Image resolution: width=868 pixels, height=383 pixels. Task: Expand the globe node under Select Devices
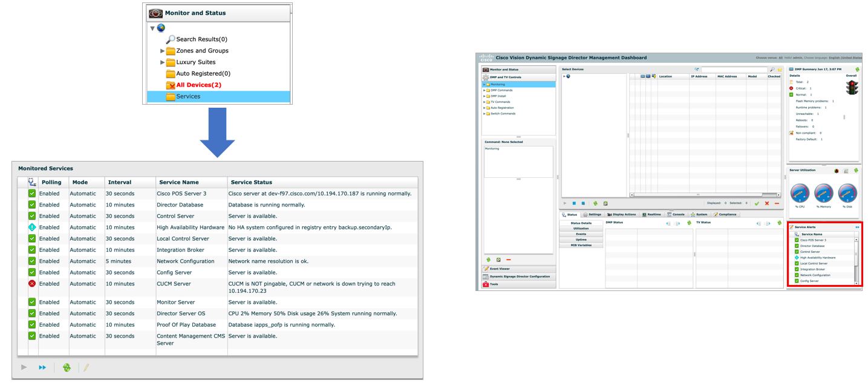click(x=564, y=76)
